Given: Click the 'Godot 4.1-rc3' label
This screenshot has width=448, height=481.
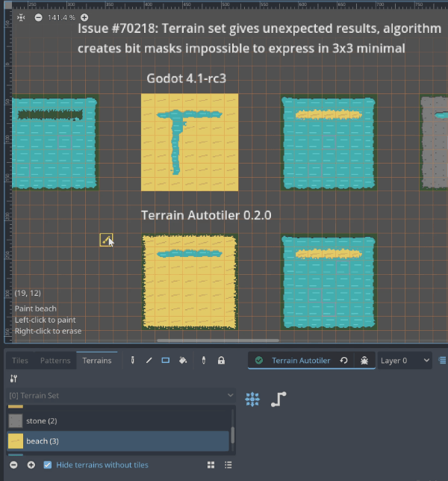Looking at the screenshot, I should 187,78.
